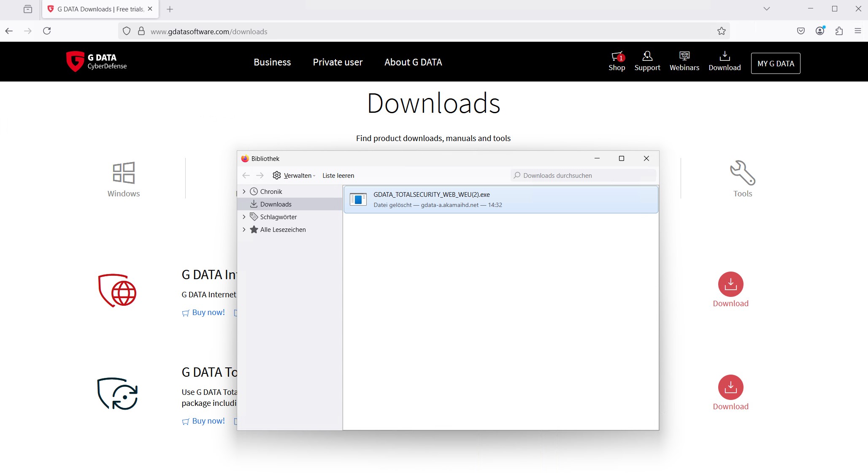The height and width of the screenshot is (473, 868).
Task: Maximize the Bibliothek window
Action: point(621,158)
